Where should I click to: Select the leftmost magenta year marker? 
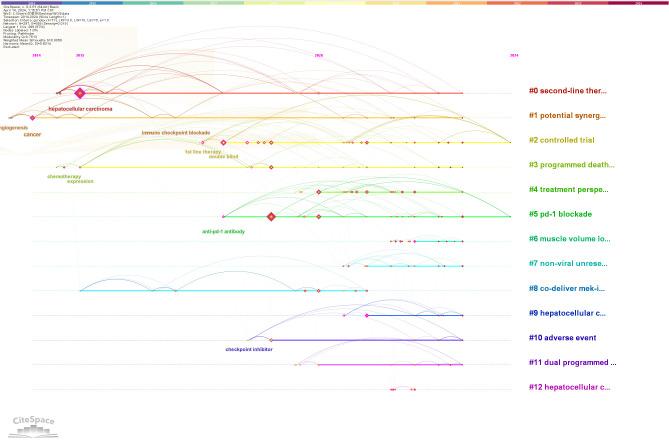pos(37,55)
